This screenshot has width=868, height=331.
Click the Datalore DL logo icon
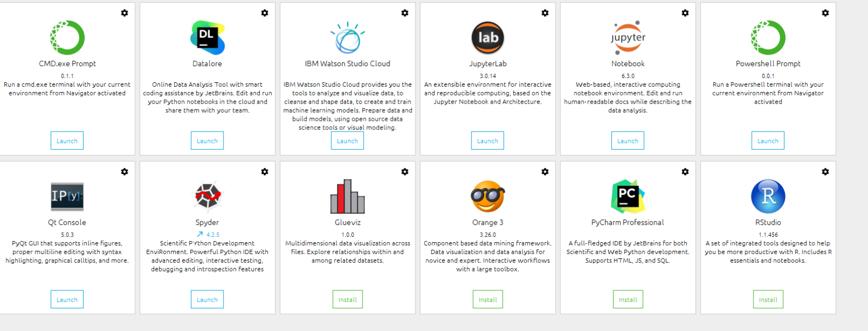(207, 38)
